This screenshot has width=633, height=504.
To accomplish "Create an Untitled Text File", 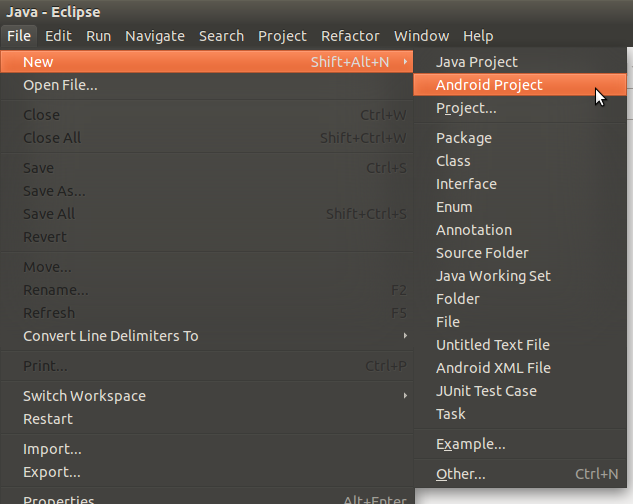I will [x=520, y=345].
